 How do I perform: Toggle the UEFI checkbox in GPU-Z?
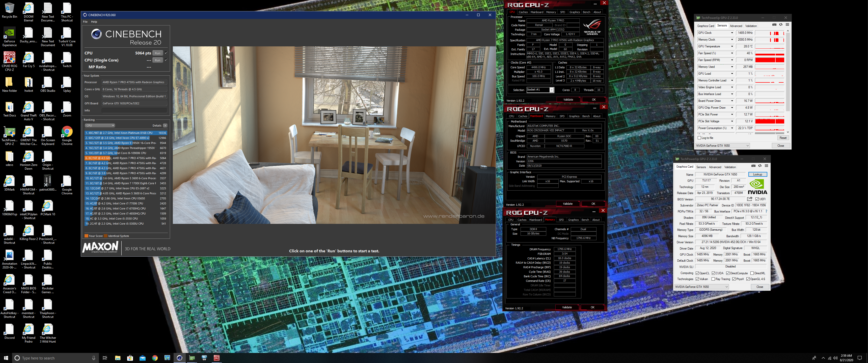coord(757,199)
